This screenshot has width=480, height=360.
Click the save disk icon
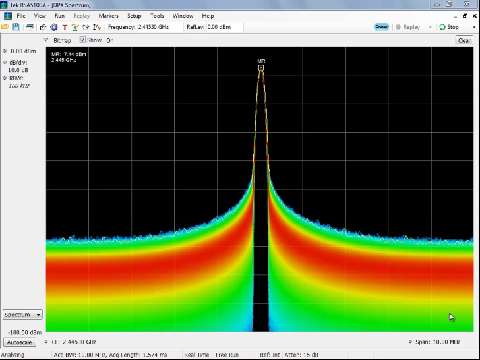16,27
